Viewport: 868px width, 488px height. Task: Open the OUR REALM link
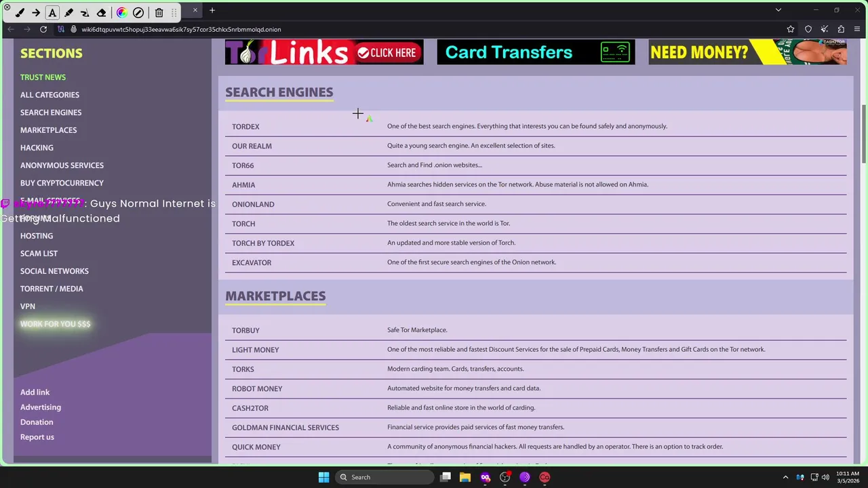tap(252, 146)
